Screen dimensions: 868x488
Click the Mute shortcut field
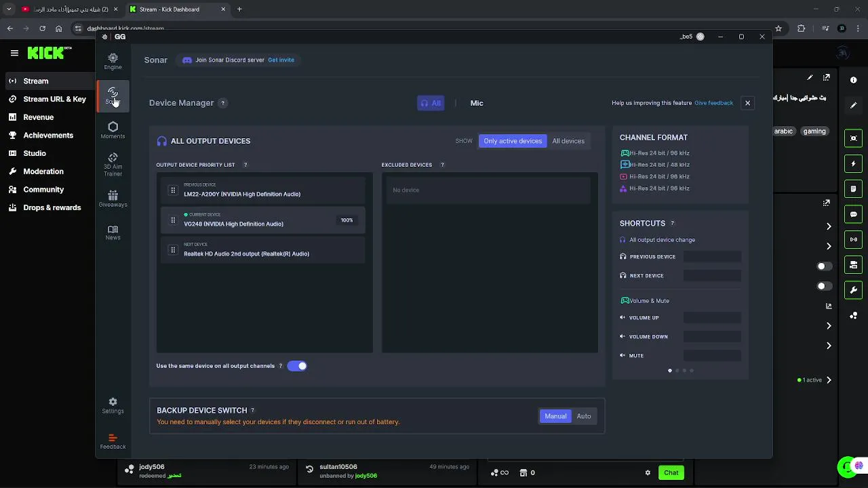tap(712, 356)
